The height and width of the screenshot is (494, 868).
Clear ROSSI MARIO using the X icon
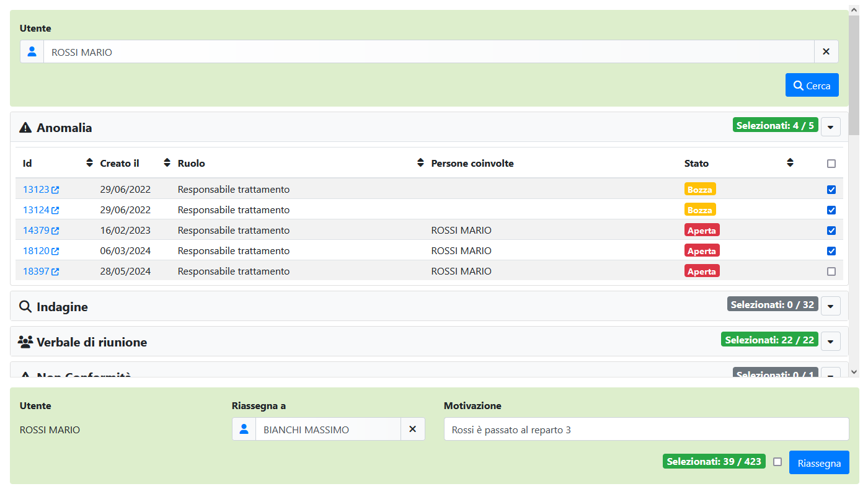(x=826, y=51)
